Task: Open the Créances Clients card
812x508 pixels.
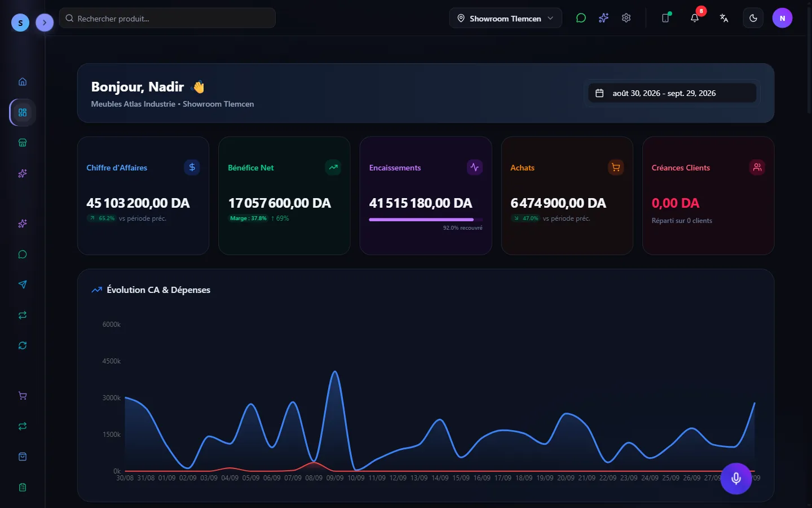Action: [x=708, y=195]
